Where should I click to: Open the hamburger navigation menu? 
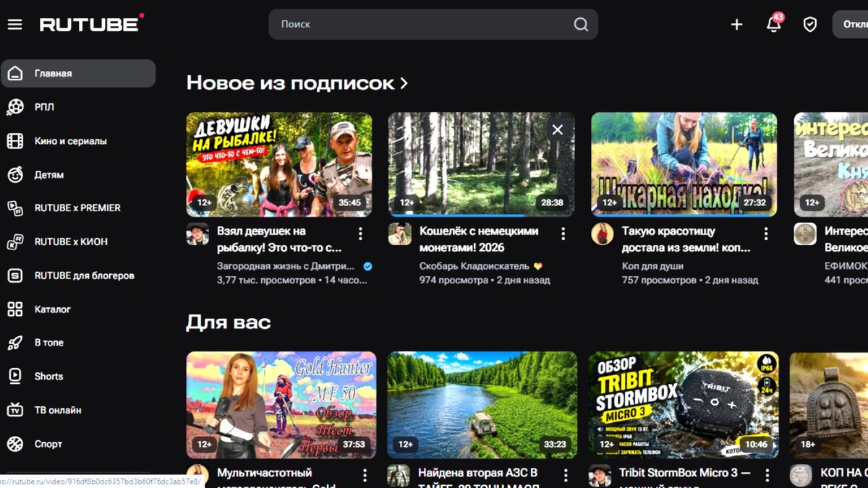(x=15, y=25)
